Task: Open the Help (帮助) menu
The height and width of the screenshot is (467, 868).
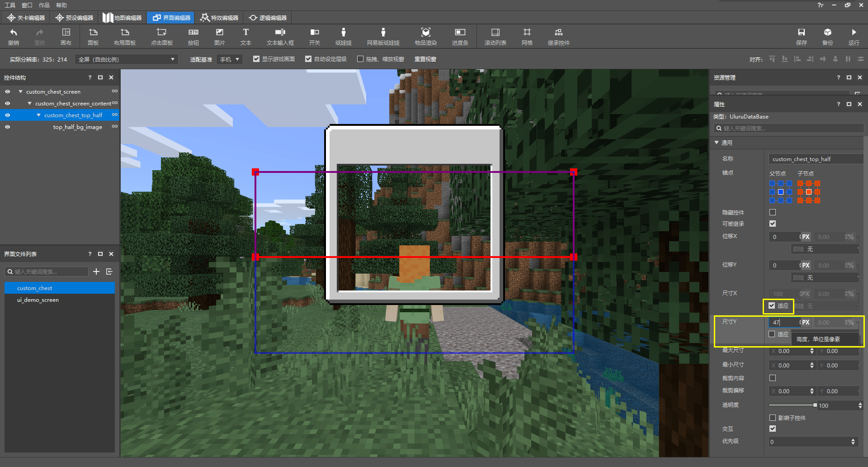Action: [x=61, y=5]
